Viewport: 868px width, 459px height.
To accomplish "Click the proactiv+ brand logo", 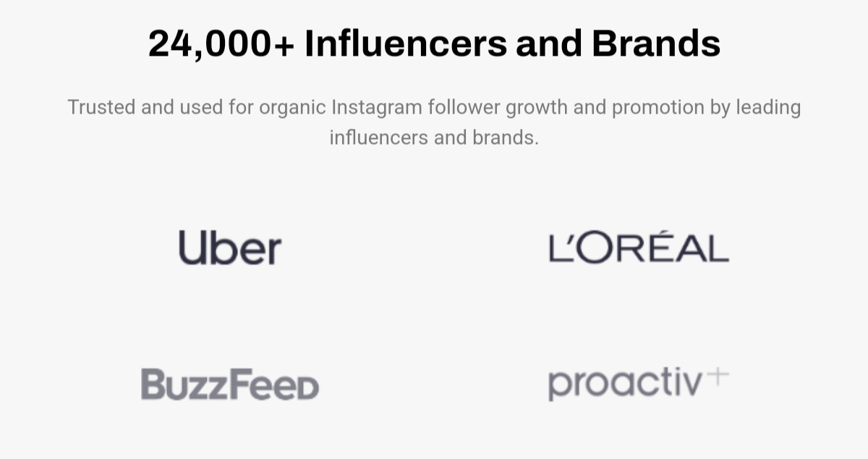I will click(639, 384).
